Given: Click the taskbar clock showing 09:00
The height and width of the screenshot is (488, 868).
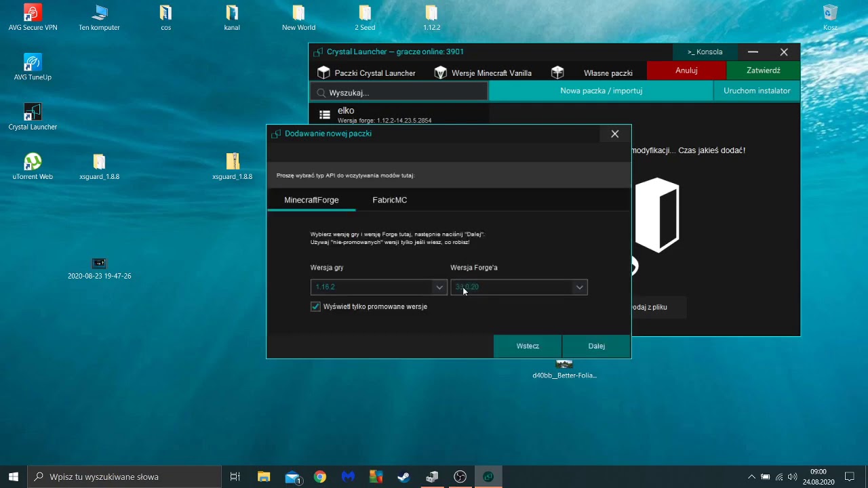Looking at the screenshot, I should tap(818, 476).
